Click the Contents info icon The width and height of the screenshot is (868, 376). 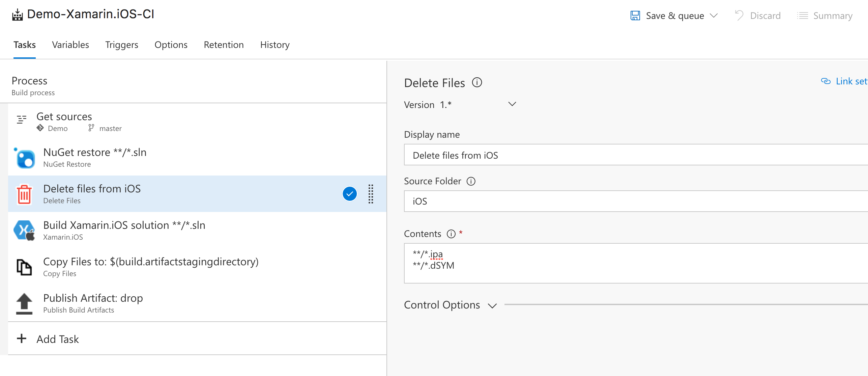[451, 233]
